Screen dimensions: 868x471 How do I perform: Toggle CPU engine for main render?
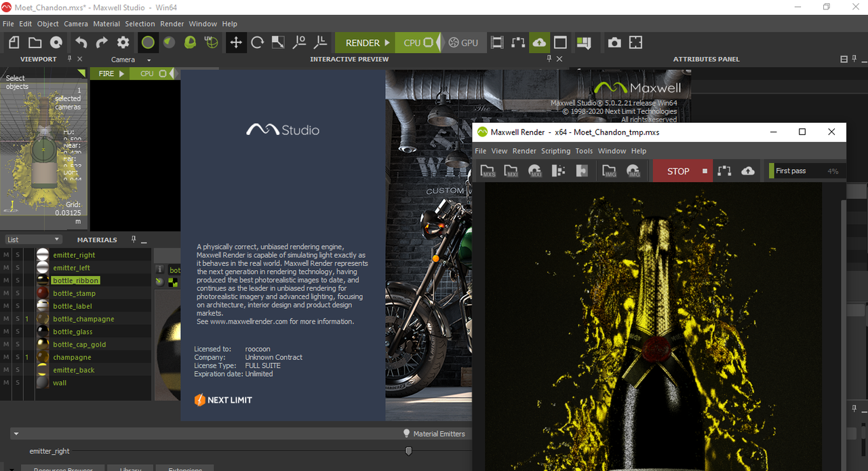point(418,43)
